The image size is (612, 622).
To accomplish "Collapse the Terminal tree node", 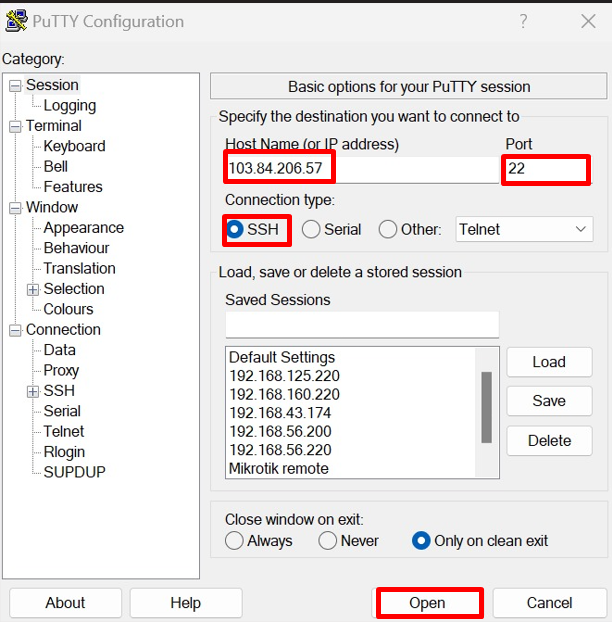I will pyautogui.click(x=15, y=127).
